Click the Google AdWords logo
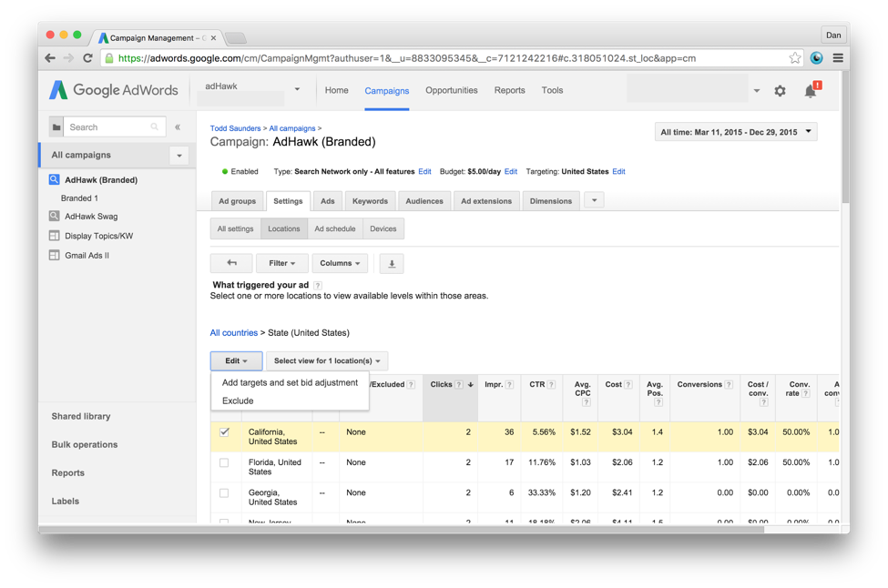The width and height of the screenshot is (888, 588). coord(113,90)
